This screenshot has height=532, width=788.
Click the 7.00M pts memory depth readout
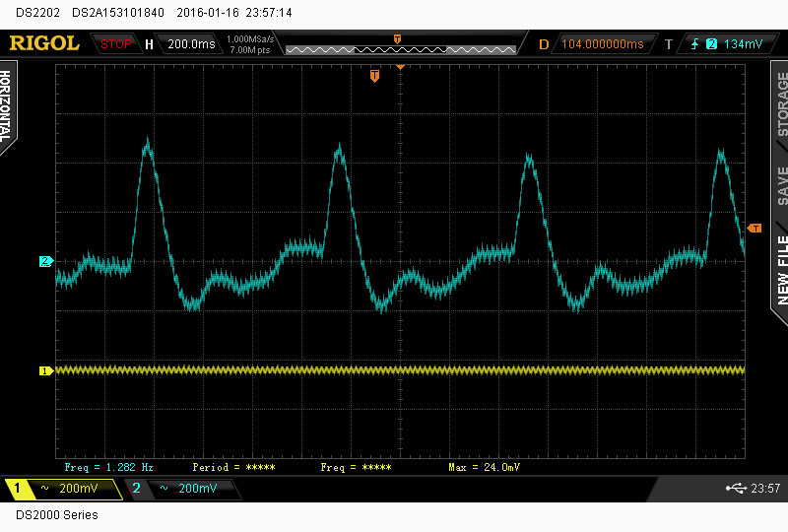(x=250, y=50)
